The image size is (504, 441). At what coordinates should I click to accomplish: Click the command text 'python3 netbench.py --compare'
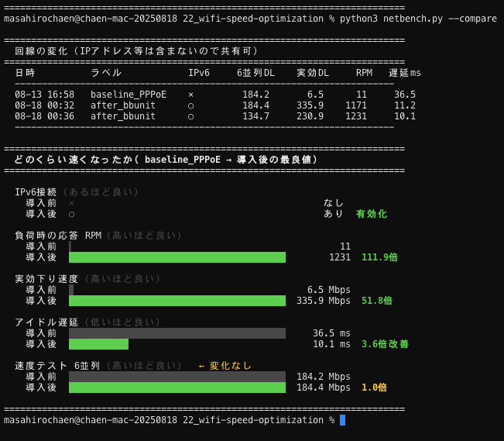(x=418, y=19)
